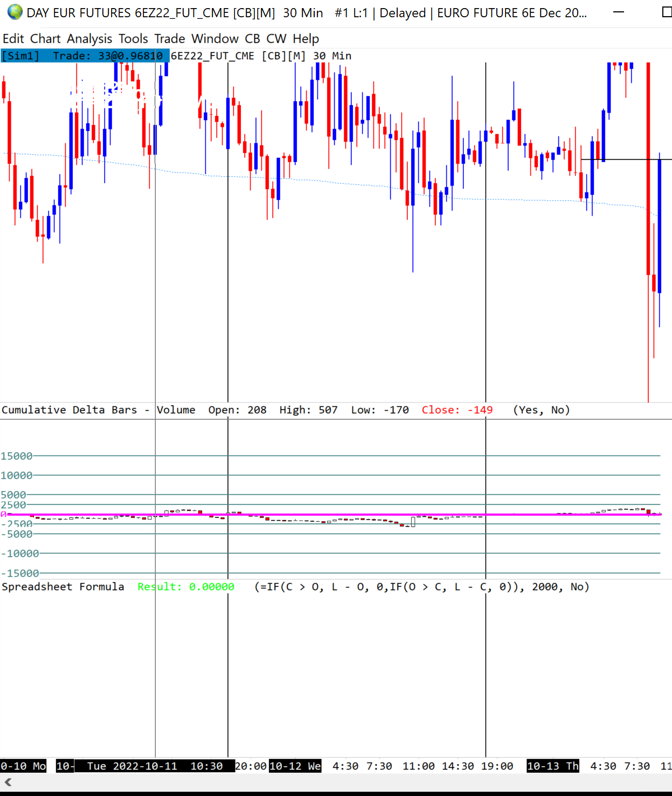Viewport: 672px width, 796px height.
Task: Click the 0-10 Mo date marker
Action: coord(23,766)
